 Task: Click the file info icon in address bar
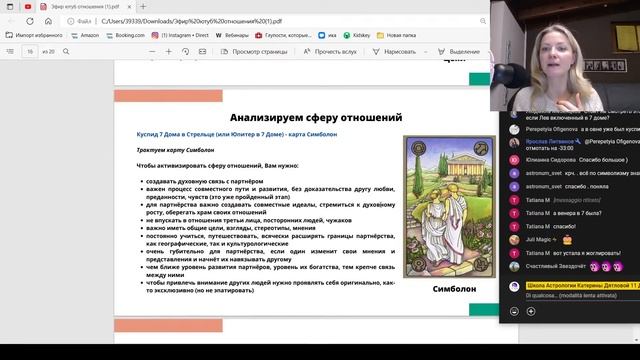point(71,21)
